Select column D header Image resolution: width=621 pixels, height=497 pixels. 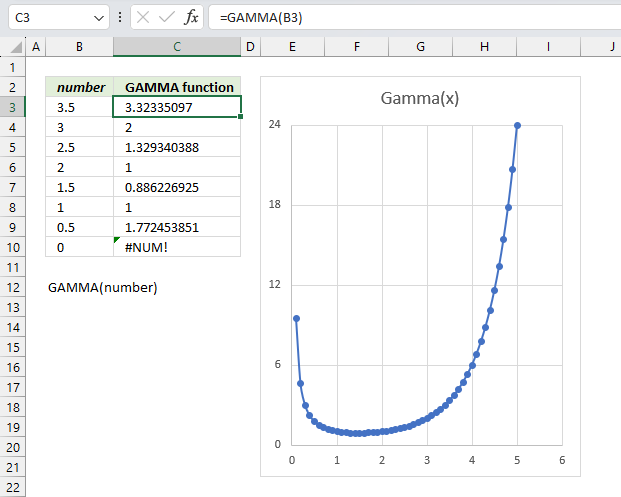(x=250, y=47)
